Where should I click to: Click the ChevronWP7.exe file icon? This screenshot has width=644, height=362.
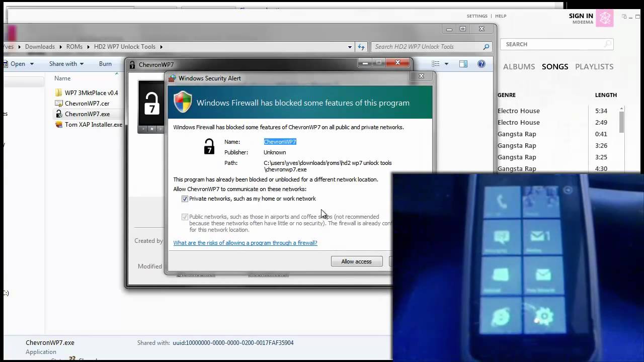[59, 114]
